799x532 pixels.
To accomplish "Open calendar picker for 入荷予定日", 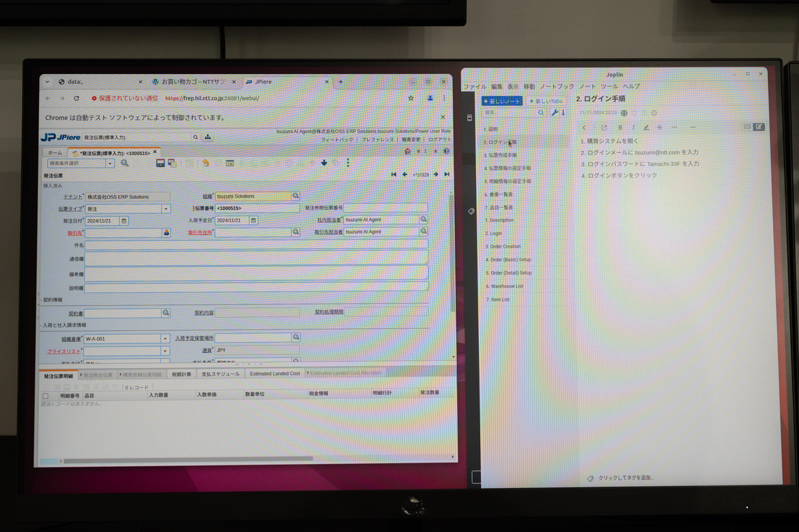I will (254, 220).
